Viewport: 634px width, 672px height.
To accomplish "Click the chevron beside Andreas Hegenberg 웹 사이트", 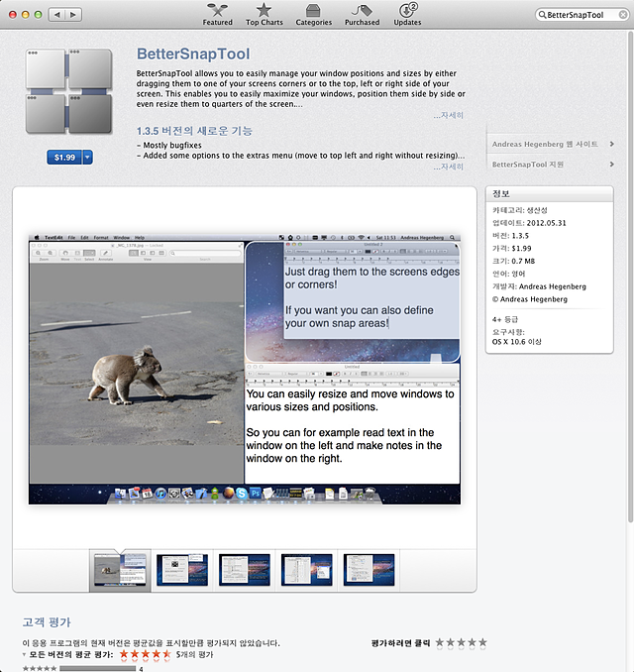I will pyautogui.click(x=612, y=144).
